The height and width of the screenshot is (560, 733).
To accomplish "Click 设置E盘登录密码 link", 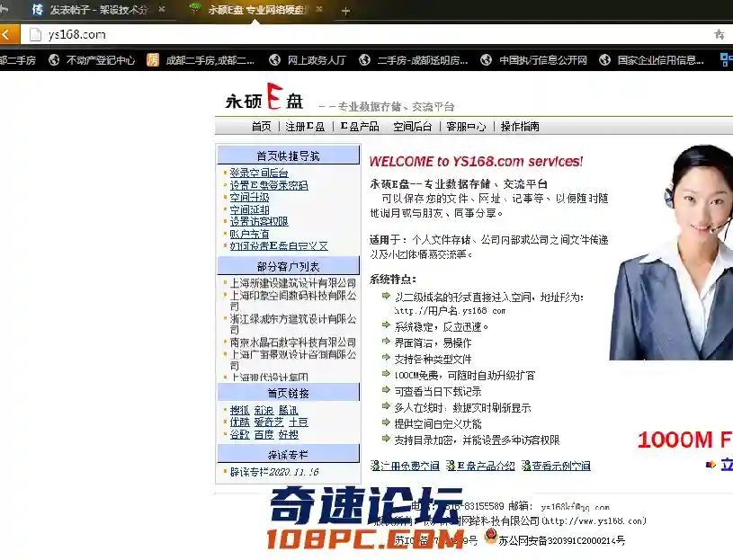I will (x=269, y=185).
